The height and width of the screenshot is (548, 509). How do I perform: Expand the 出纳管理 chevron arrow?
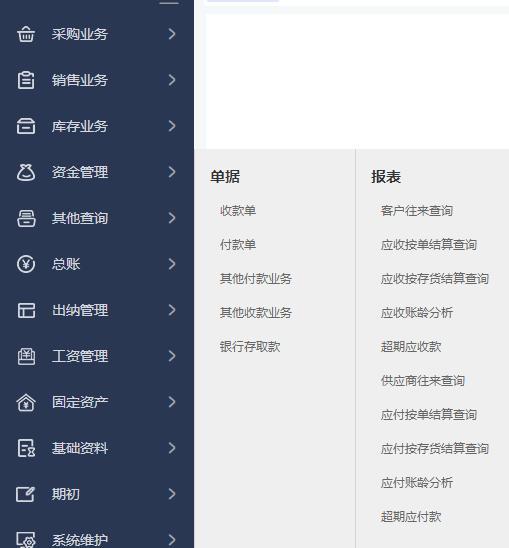point(172,310)
